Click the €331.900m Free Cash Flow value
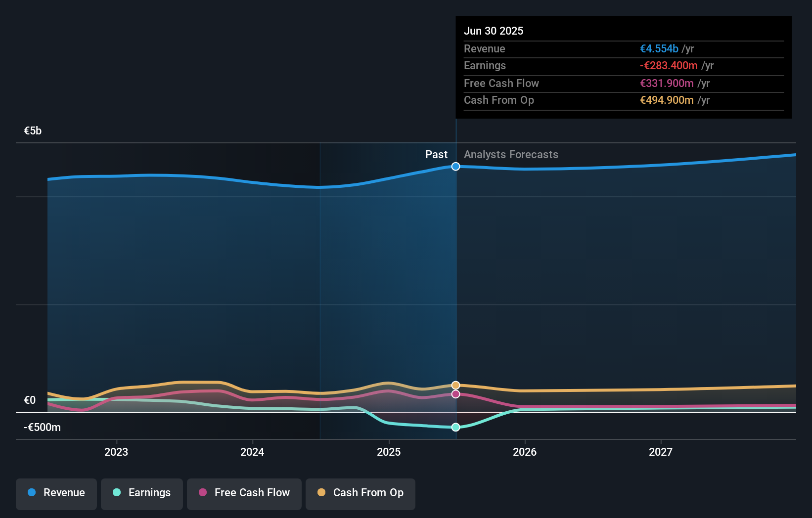Viewport: 812px width, 518px height. [667, 83]
